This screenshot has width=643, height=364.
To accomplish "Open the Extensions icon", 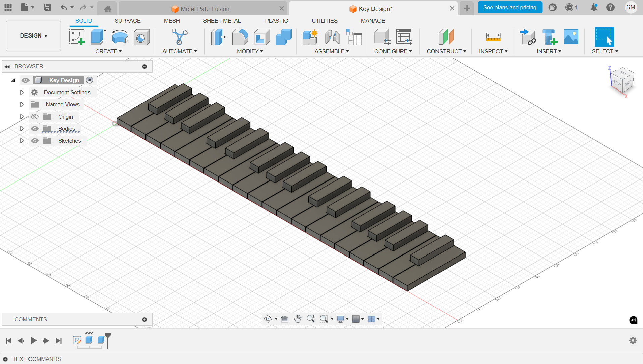I will click(x=552, y=7).
